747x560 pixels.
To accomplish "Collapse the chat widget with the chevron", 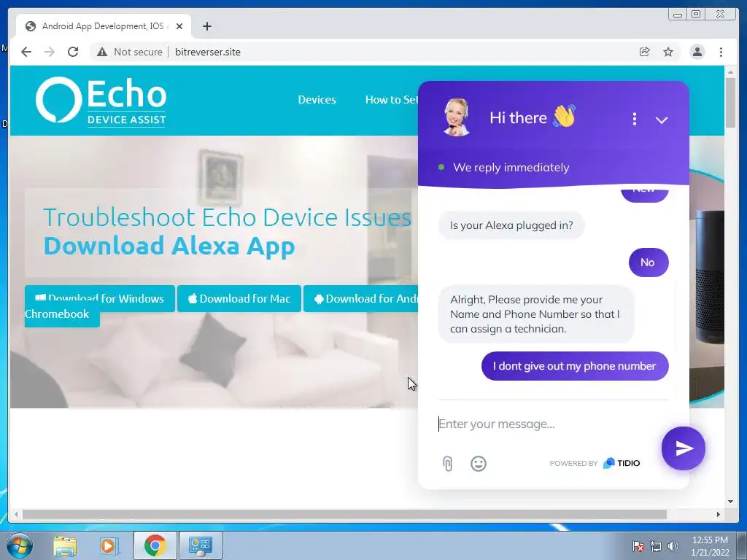I will (661, 120).
